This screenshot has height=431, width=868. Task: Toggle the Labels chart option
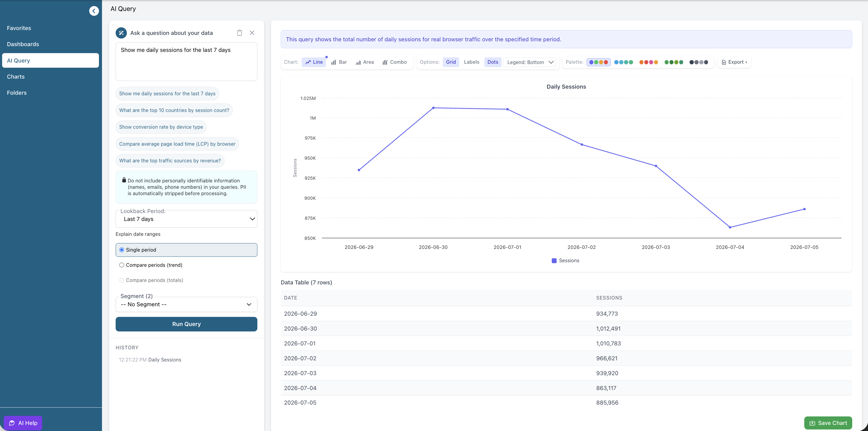coord(471,62)
